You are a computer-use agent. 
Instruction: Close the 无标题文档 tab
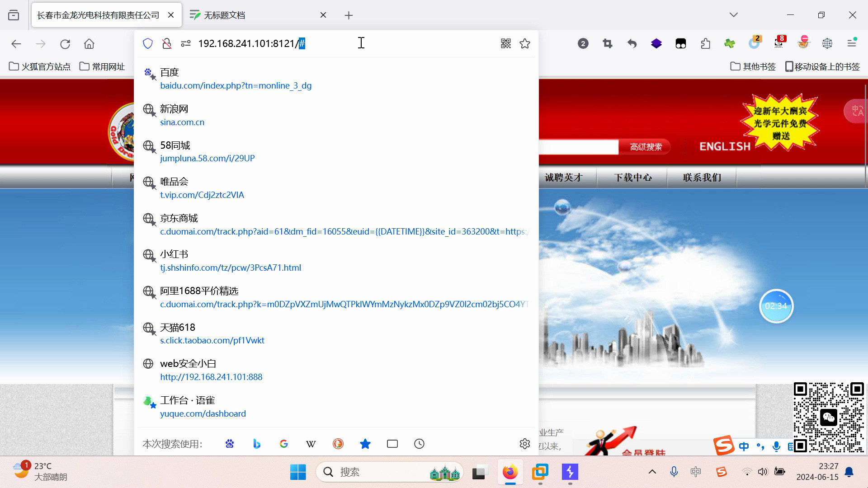tap(323, 15)
